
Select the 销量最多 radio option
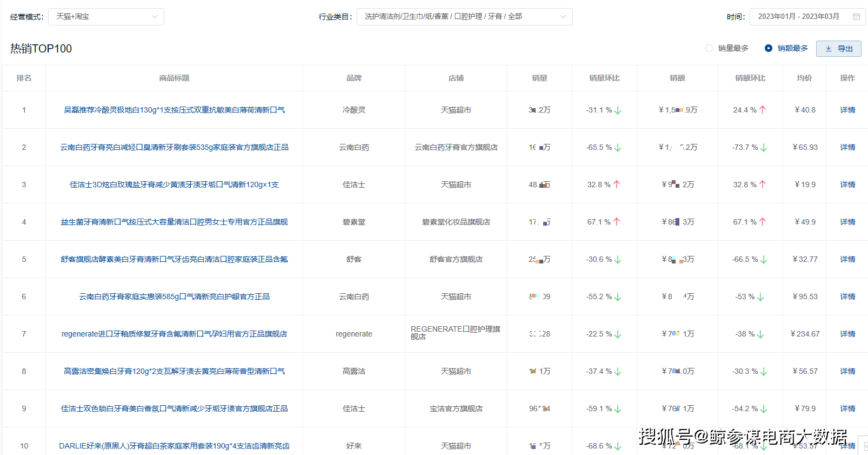727,48
